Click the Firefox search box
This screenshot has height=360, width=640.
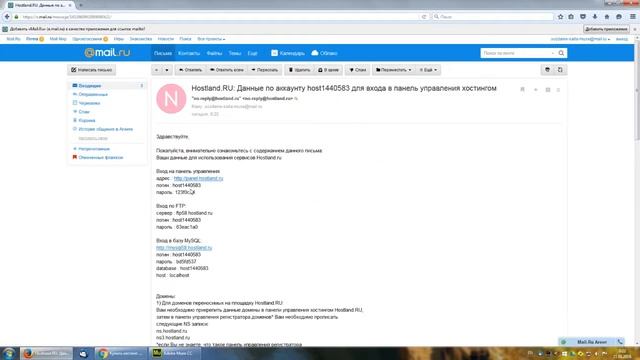tap(493, 17)
